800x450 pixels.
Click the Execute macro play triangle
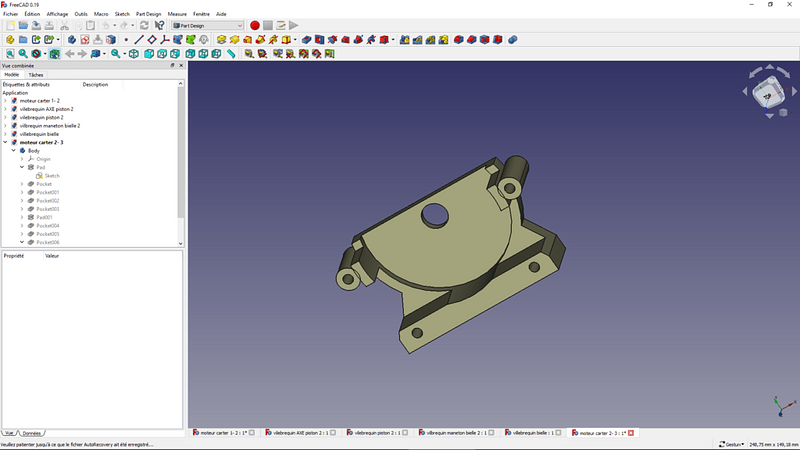tap(293, 26)
